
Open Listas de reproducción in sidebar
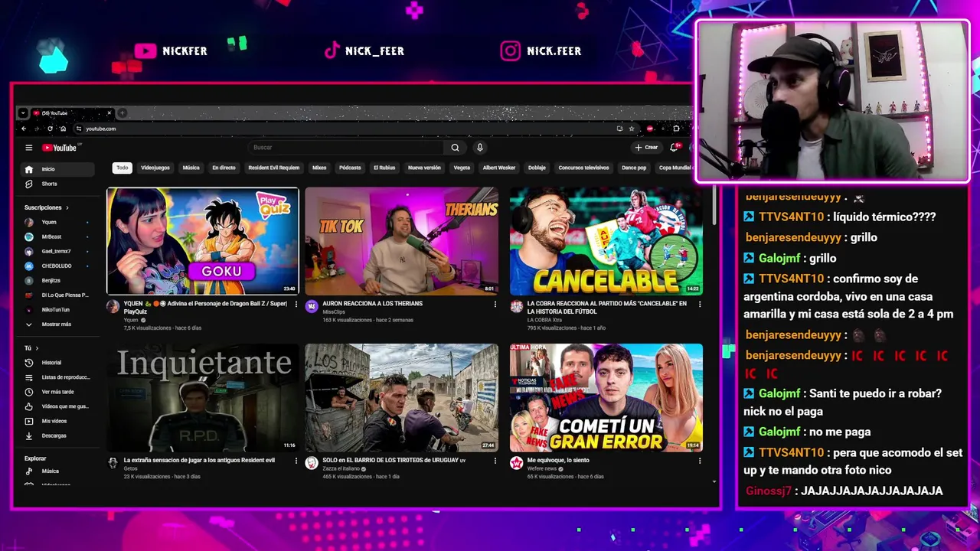(57, 377)
